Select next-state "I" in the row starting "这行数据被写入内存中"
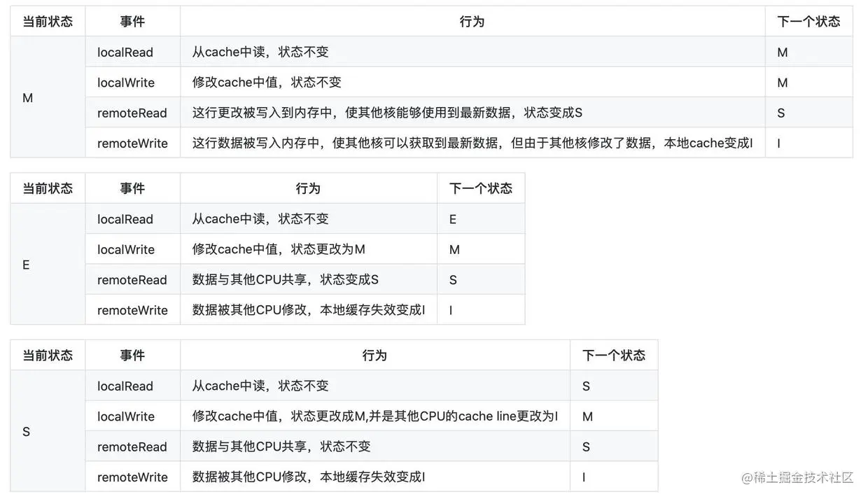 (x=779, y=143)
